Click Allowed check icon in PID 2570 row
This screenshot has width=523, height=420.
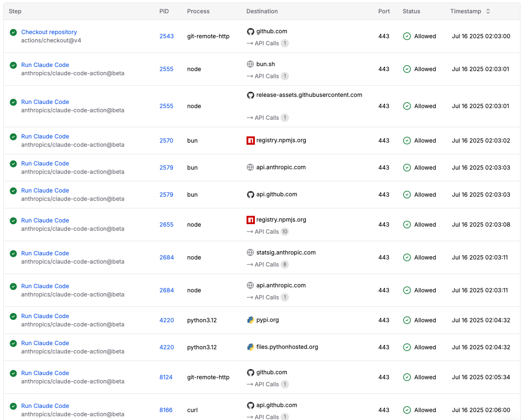click(x=407, y=141)
